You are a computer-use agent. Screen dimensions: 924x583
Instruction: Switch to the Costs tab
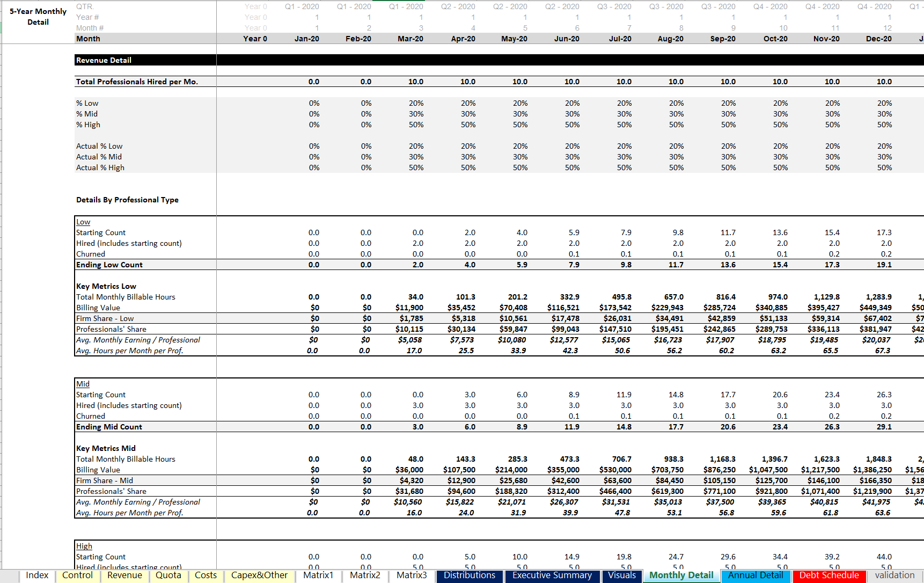point(206,575)
